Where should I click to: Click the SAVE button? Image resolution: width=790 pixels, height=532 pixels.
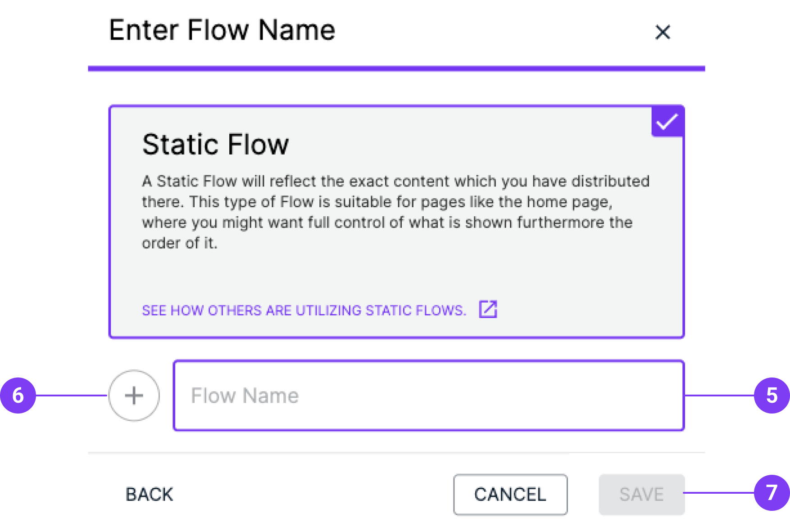coord(641,494)
